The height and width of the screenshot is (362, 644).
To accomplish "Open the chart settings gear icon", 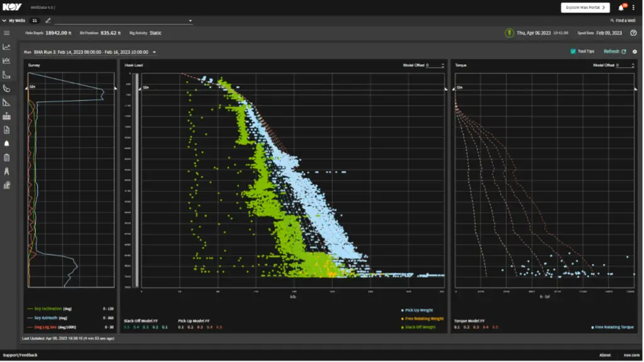I will tap(635, 52).
